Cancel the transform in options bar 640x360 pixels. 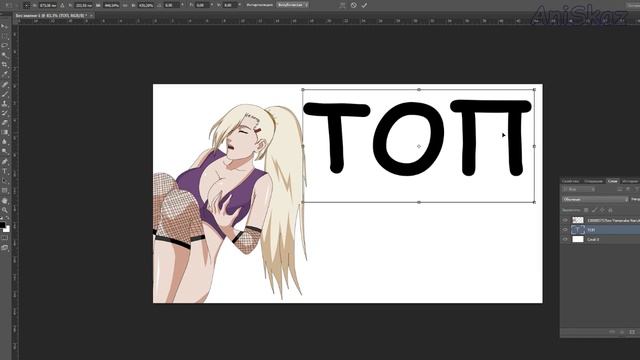pos(353,5)
